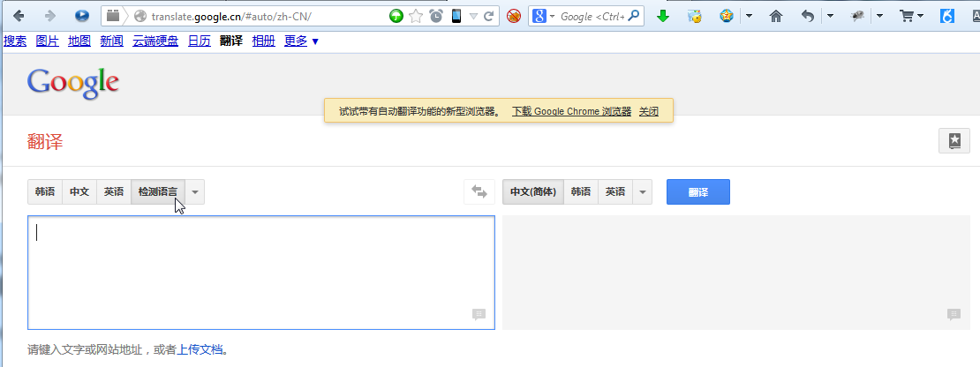This screenshot has width=980, height=367.
Task: Click the Google logo
Action: (73, 83)
